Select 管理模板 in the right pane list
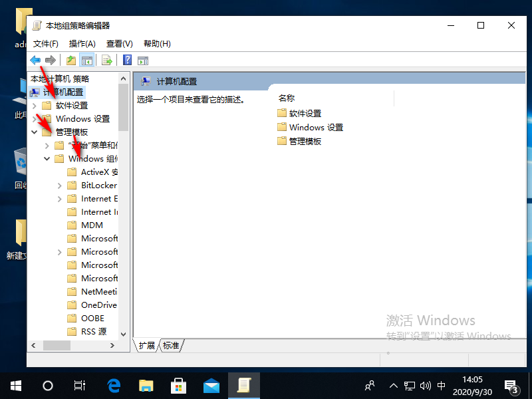Image resolution: width=532 pixels, height=399 pixels. pyautogui.click(x=305, y=141)
